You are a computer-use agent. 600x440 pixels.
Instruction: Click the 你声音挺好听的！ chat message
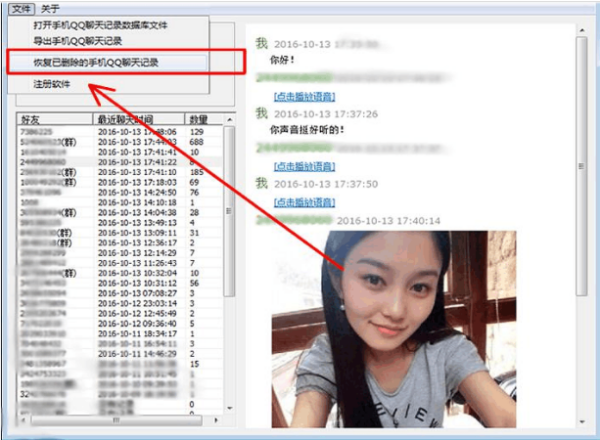[307, 130]
